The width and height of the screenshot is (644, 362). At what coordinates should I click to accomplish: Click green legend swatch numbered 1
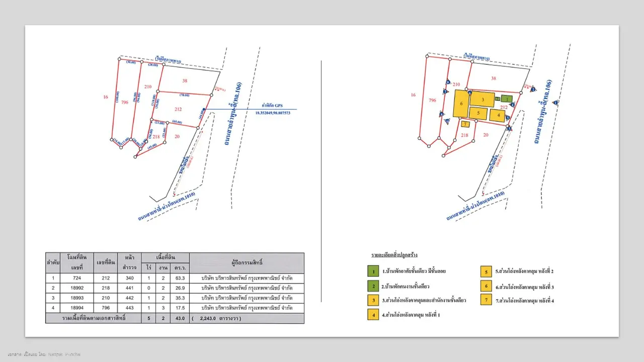click(x=373, y=271)
